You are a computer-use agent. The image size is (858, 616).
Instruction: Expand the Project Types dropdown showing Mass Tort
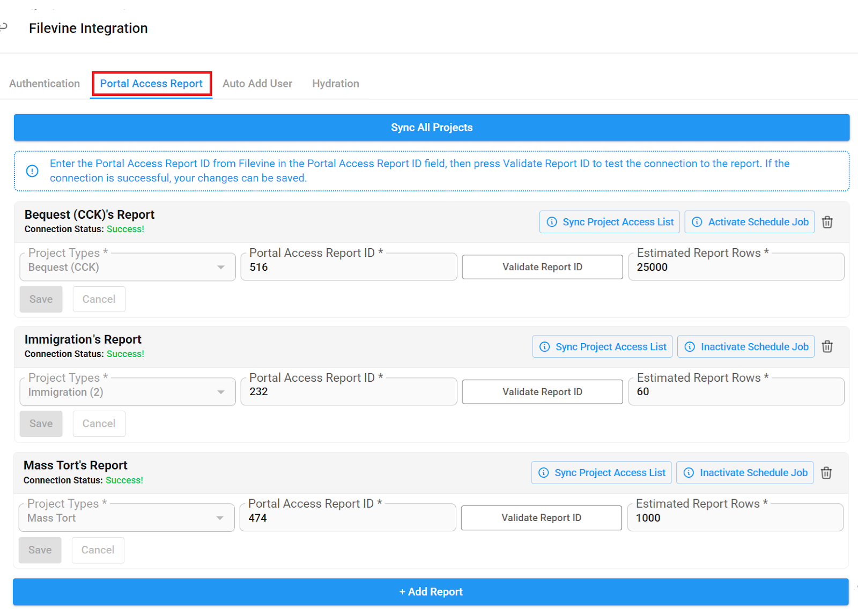click(x=127, y=518)
